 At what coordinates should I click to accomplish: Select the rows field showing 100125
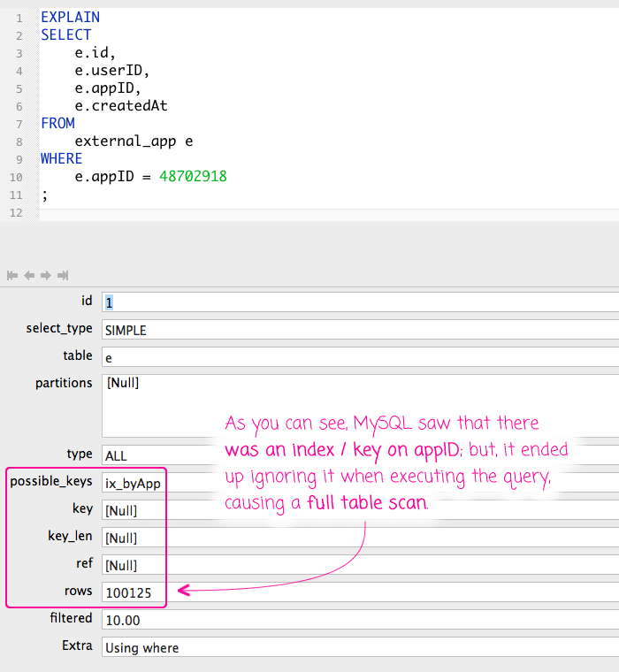(x=133, y=592)
